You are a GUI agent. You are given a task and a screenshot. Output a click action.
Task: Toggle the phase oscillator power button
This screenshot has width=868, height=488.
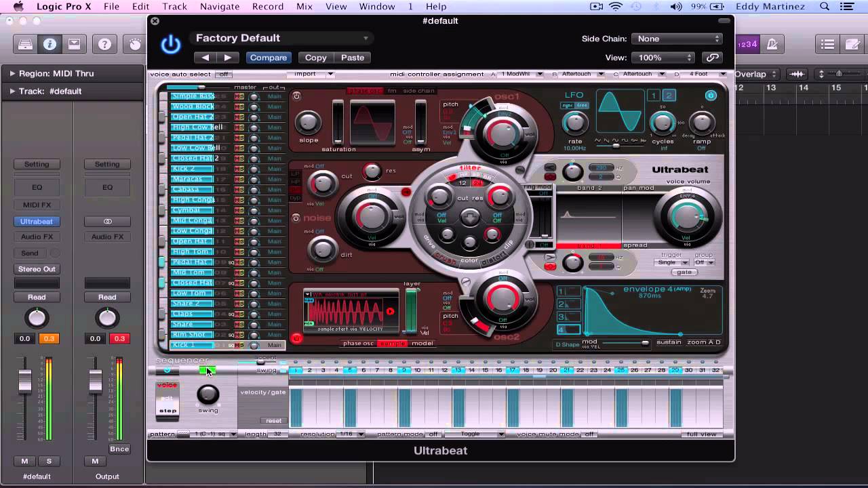pyautogui.click(x=296, y=96)
